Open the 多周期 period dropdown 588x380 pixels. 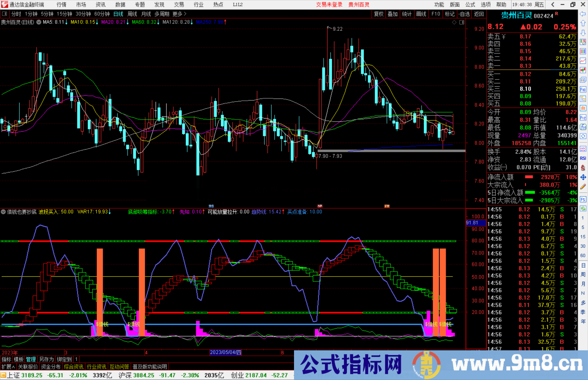pos(162,14)
